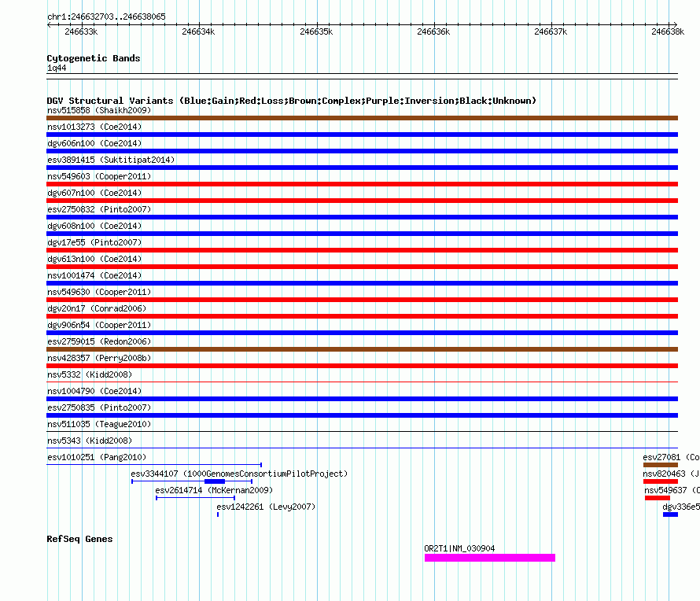This screenshot has width=700, height=601.
Task: Click the blue bar under esv2750835
Action: point(362,415)
